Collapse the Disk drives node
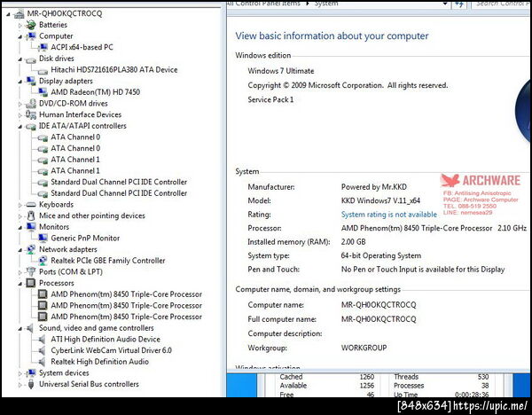This screenshot has width=532, height=415. 20,59
